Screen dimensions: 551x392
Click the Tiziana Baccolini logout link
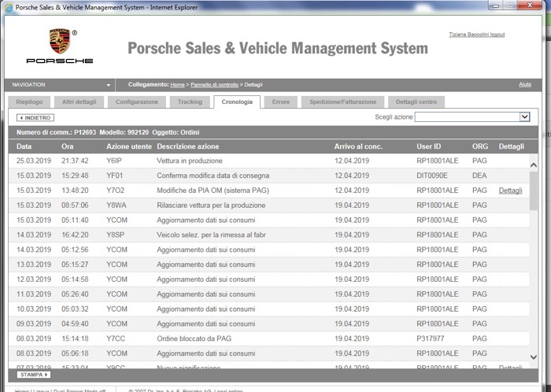click(476, 35)
